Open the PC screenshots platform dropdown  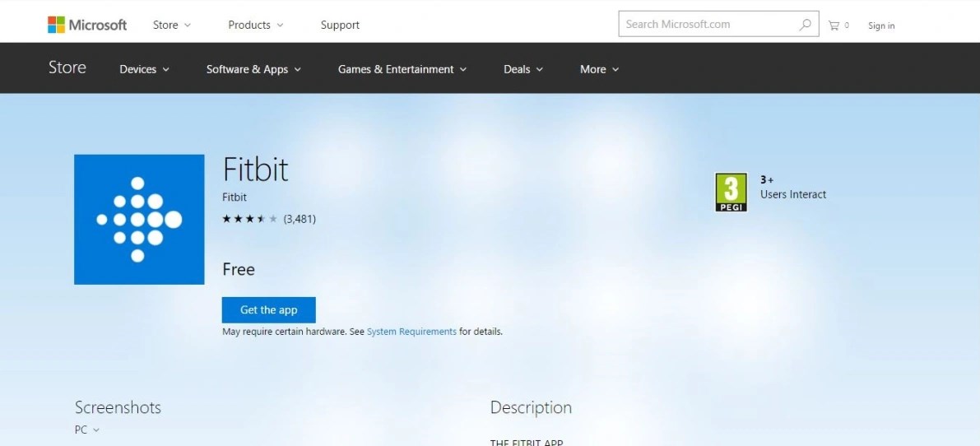click(87, 430)
